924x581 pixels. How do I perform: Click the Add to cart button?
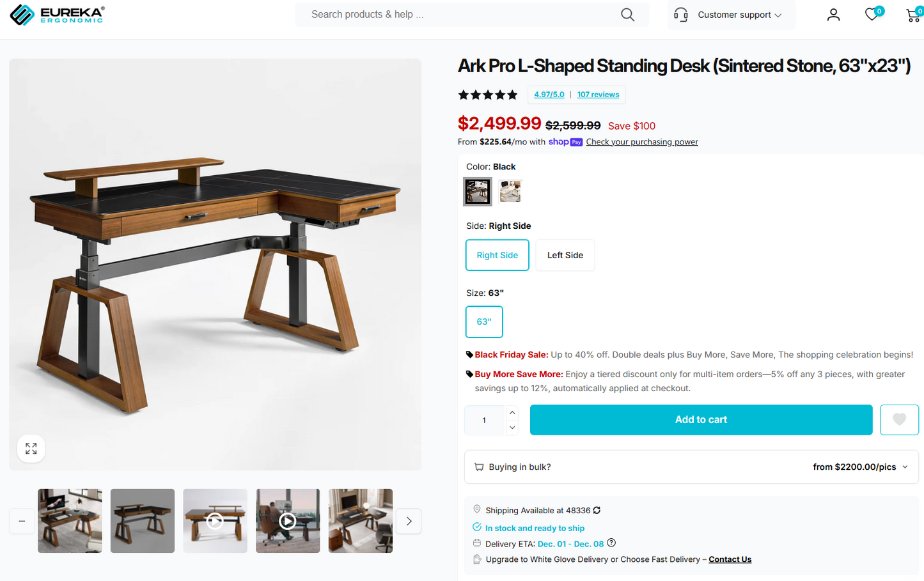point(701,419)
